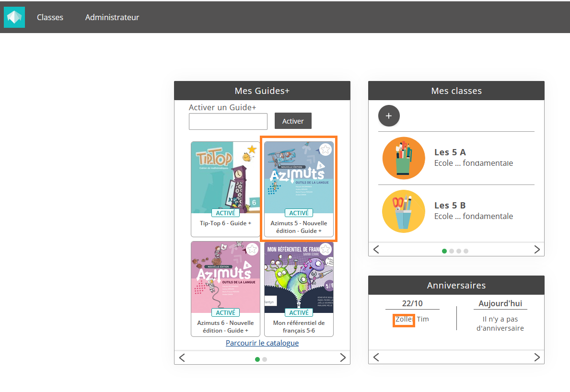The image size is (570, 392).
Task: Select the green first-page dot in Mes Guides+
Action: click(x=257, y=359)
